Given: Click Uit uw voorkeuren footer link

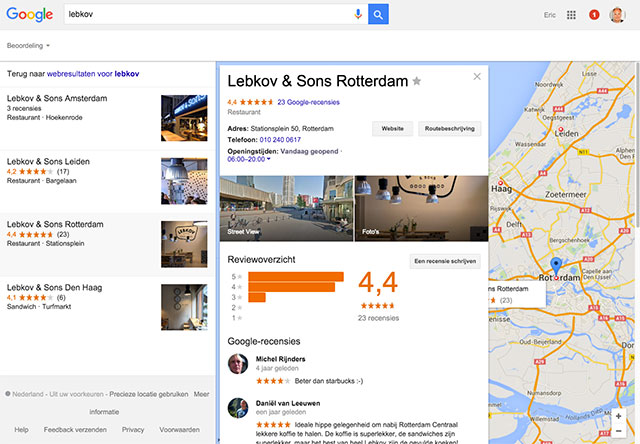Looking at the screenshot, I should pyautogui.click(x=76, y=394).
